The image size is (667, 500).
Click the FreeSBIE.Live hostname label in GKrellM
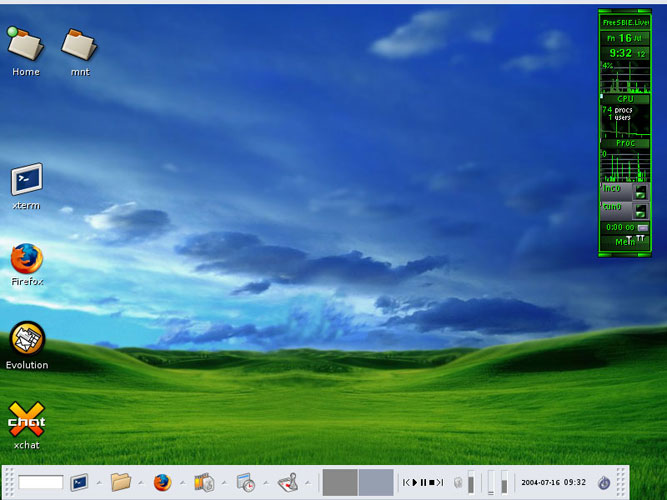(x=625, y=22)
